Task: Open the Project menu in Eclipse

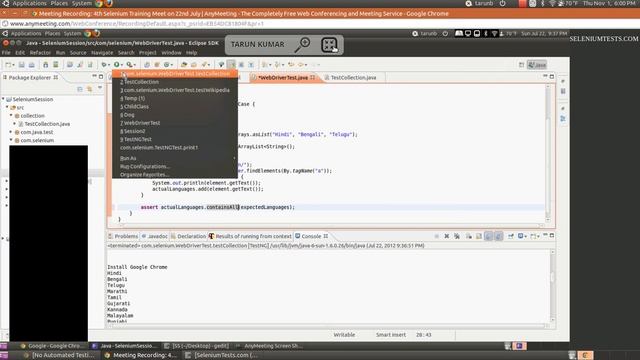Action: pos(148,53)
